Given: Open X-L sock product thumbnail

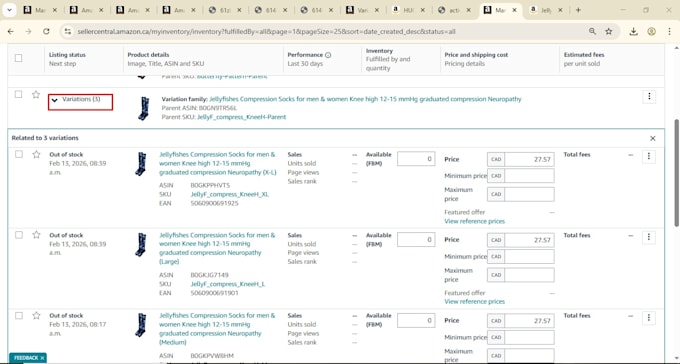Looking at the screenshot, I should (x=141, y=164).
